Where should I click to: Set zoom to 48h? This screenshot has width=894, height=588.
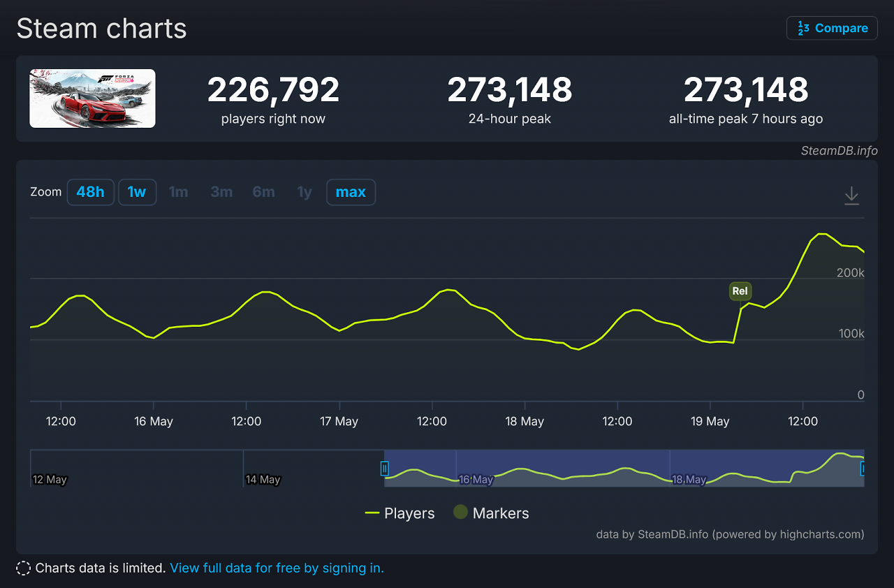point(90,192)
